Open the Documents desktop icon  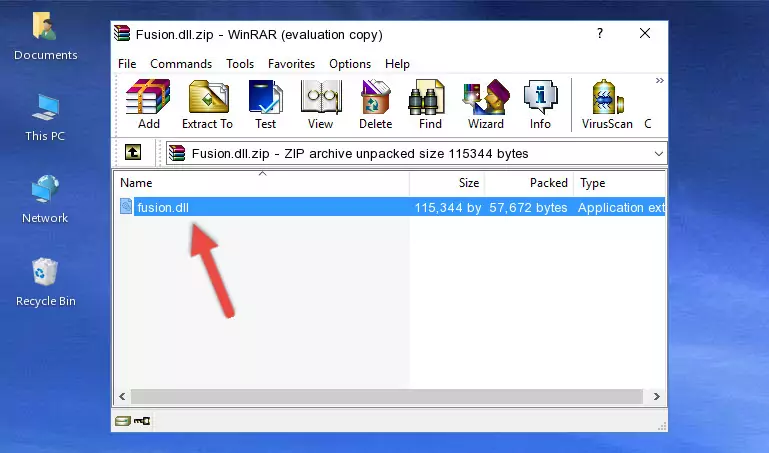pyautogui.click(x=46, y=37)
